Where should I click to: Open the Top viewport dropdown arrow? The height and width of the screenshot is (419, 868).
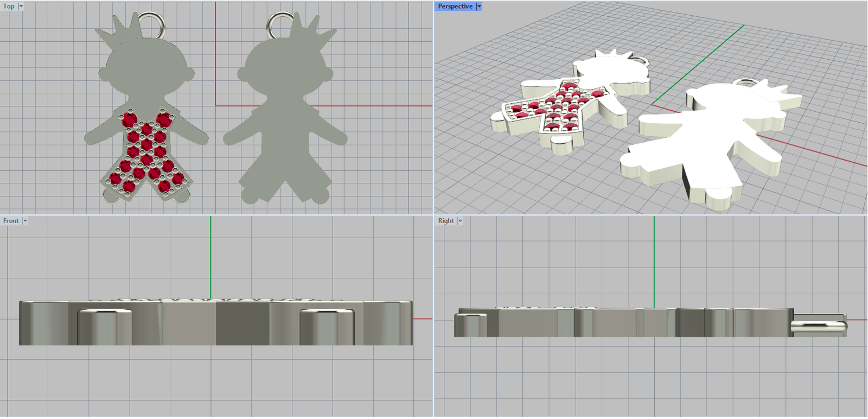click(21, 7)
